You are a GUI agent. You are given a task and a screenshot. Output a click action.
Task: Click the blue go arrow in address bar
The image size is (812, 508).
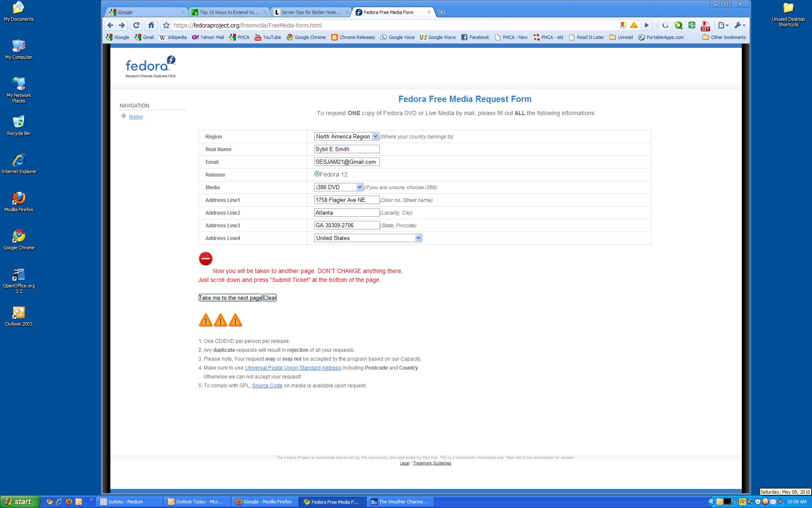[x=647, y=25]
